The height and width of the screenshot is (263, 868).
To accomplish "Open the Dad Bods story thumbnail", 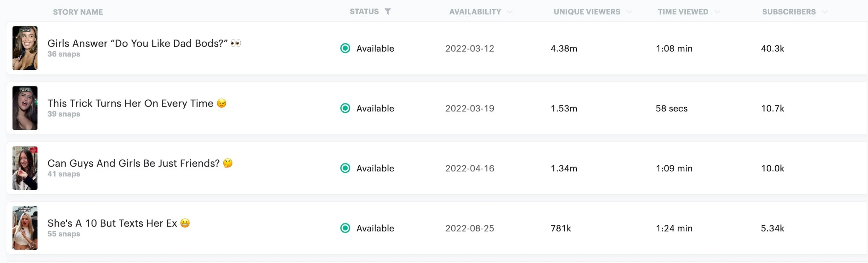I will click(x=25, y=48).
